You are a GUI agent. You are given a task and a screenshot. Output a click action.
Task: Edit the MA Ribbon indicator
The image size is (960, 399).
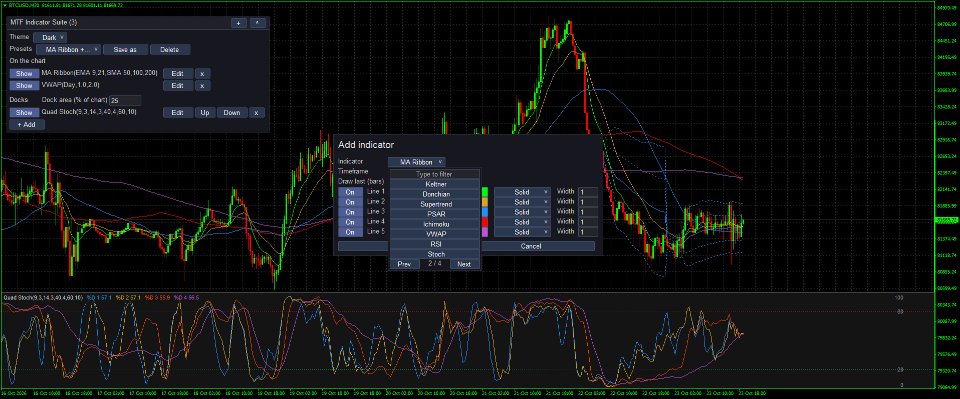click(178, 73)
